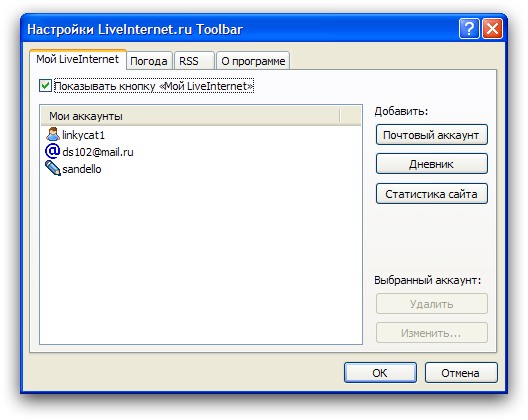
Task: Click the help question mark button
Action: [469, 29]
